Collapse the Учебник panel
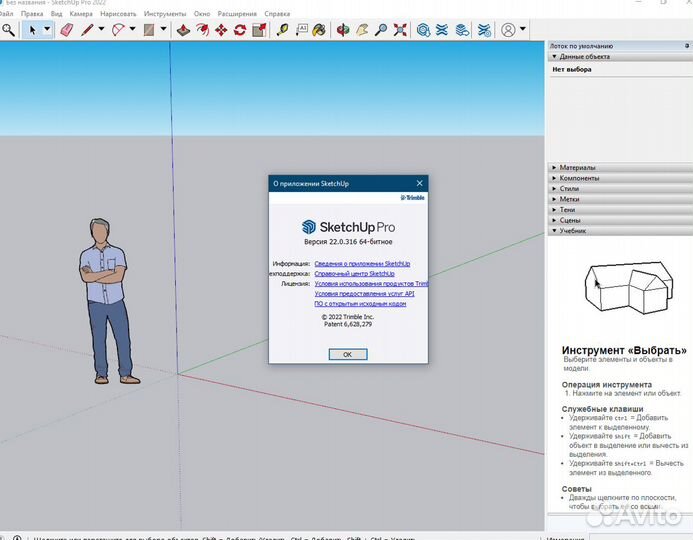This screenshot has width=693, height=540. (620, 231)
